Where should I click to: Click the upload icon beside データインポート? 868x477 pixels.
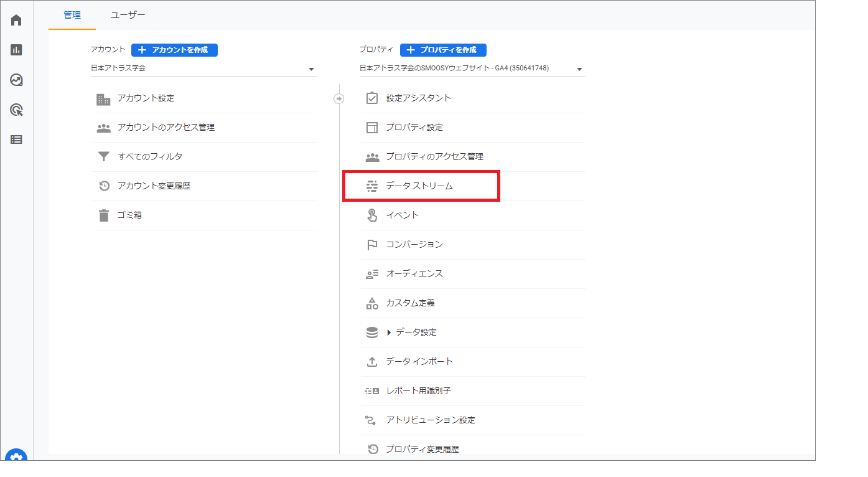(372, 362)
